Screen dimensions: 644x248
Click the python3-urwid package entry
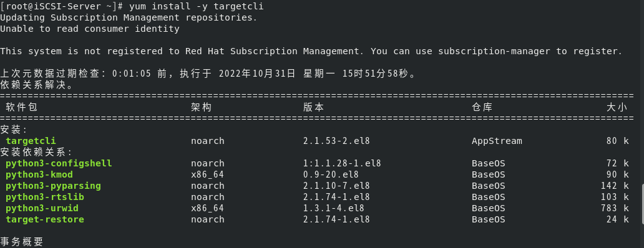point(42,208)
